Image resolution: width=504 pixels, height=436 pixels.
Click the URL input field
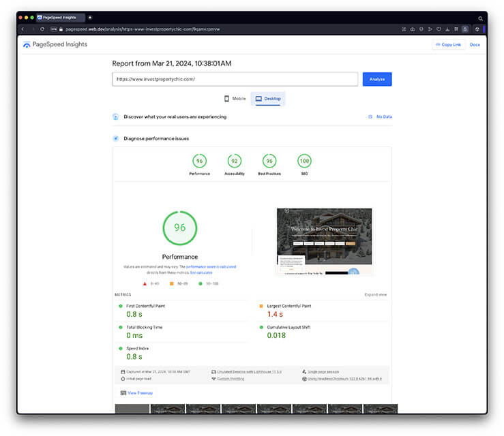235,79
